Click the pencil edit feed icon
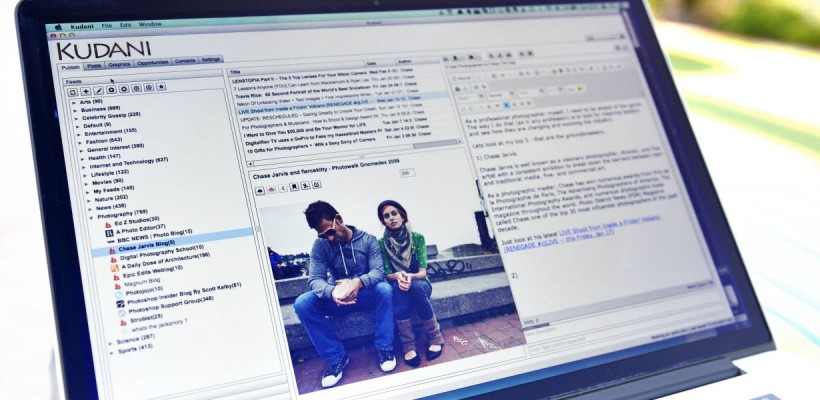Image resolution: width=820 pixels, height=400 pixels. pos(98,90)
